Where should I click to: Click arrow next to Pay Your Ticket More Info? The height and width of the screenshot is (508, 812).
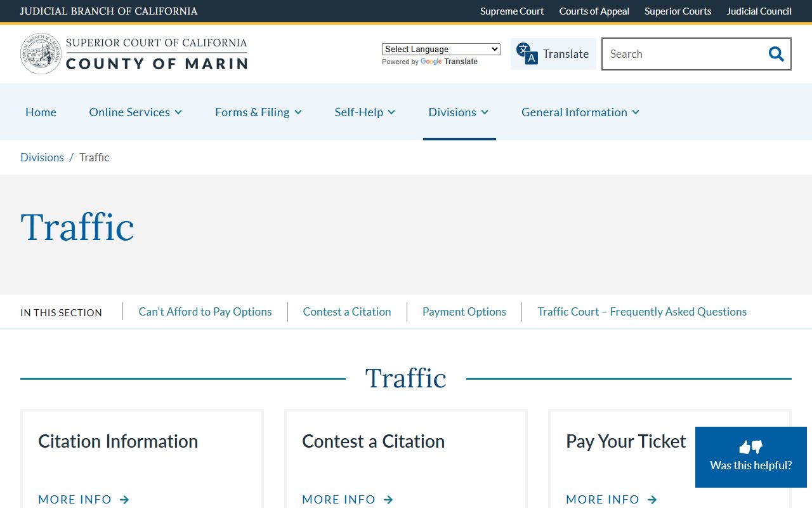(652, 500)
